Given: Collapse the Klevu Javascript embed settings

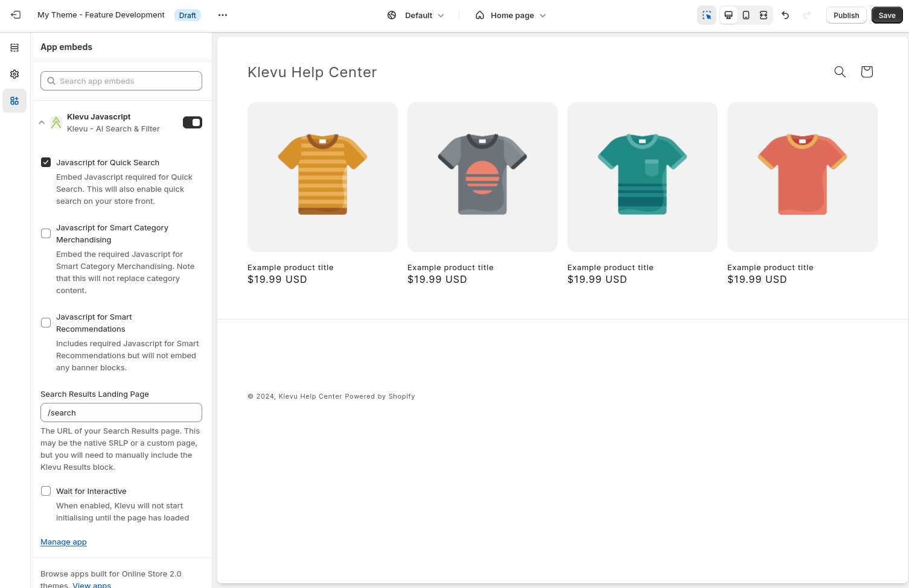Looking at the screenshot, I should [42, 122].
